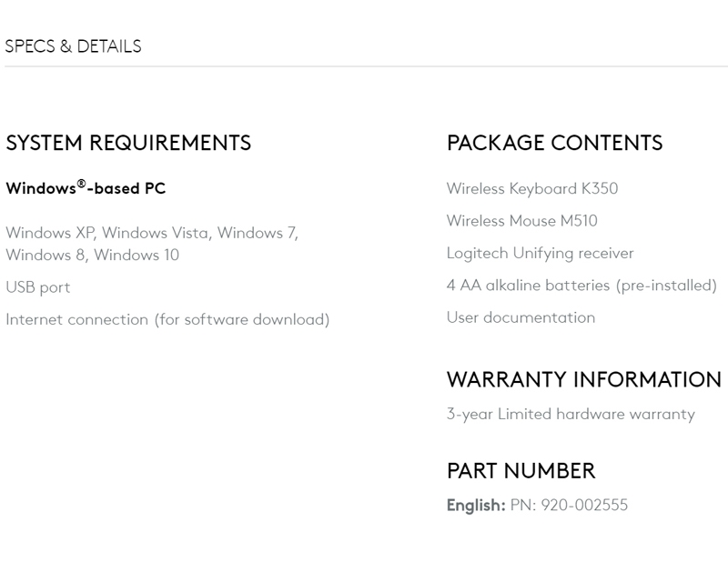Click the registered trademark symbol after Windows
728x562 pixels.
(x=81, y=184)
